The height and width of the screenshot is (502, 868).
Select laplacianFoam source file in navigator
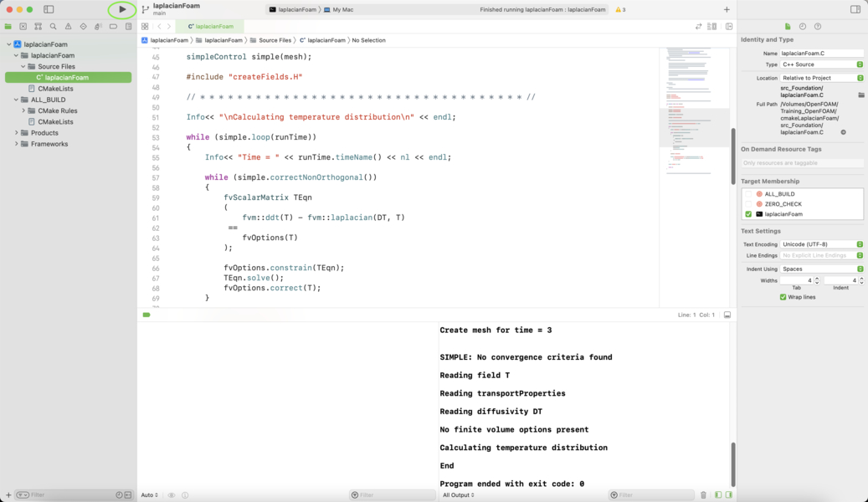click(68, 78)
